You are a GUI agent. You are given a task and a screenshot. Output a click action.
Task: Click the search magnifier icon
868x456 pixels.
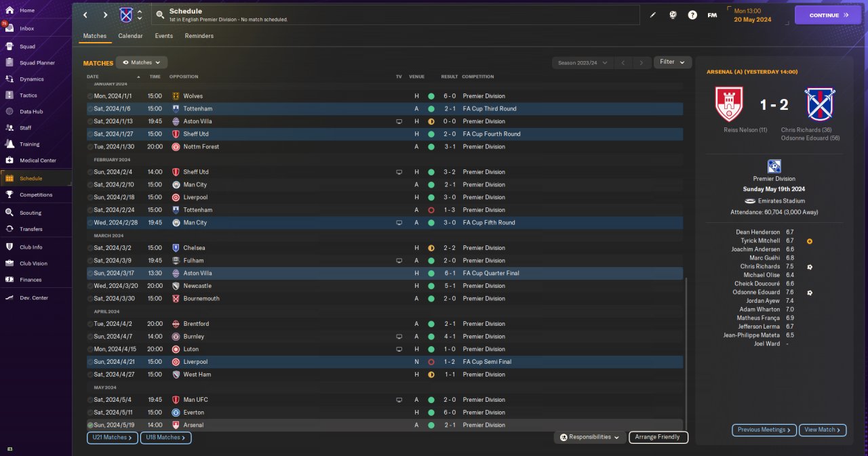[160, 14]
